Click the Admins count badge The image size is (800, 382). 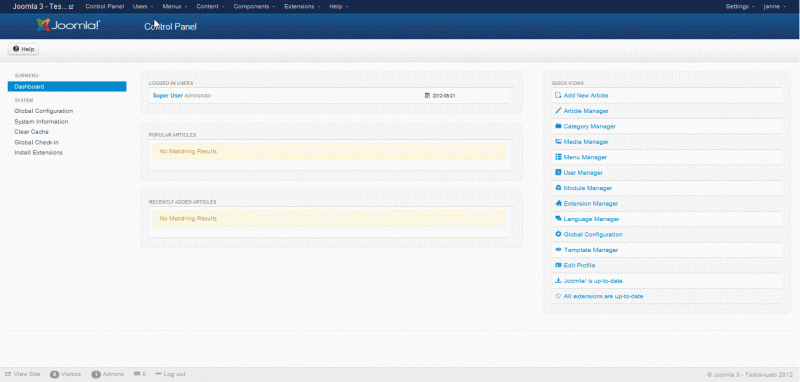(95, 374)
